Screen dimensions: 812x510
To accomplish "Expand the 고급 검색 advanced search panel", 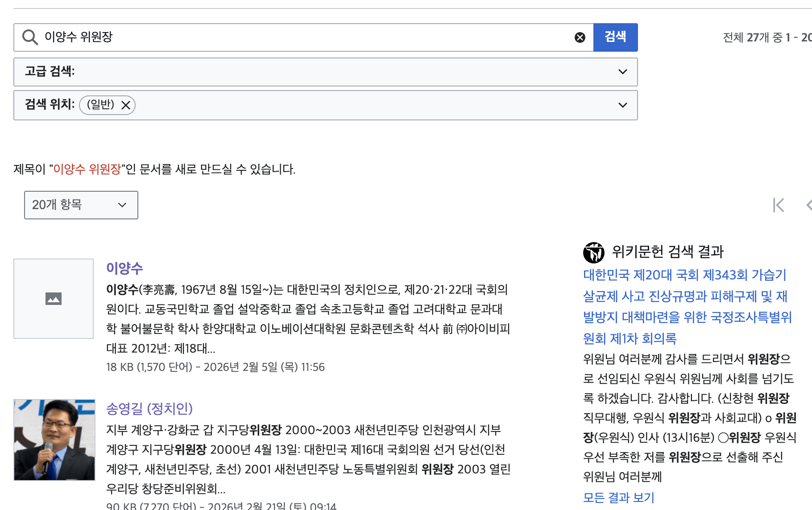I will 312,72.
